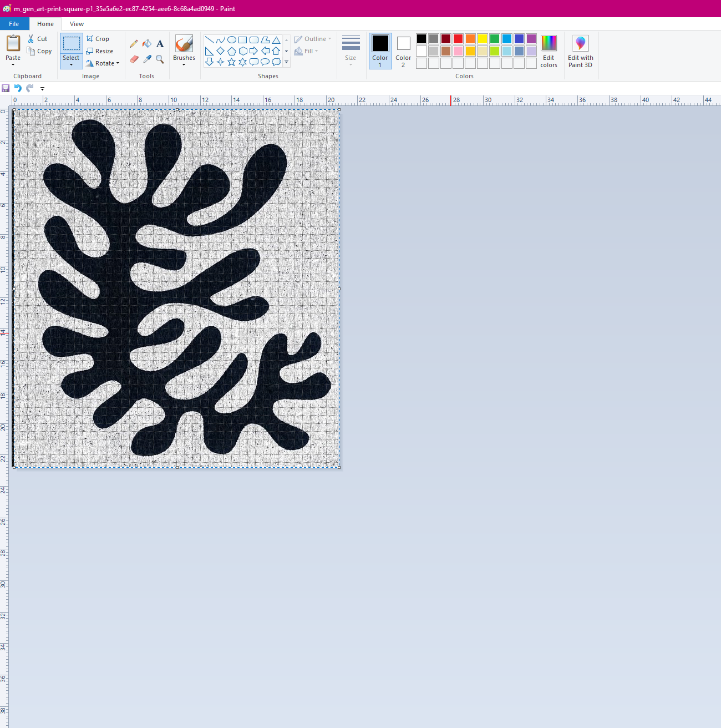Screen dimensions: 721x728
Task: Open the File menu
Action: (x=14, y=24)
